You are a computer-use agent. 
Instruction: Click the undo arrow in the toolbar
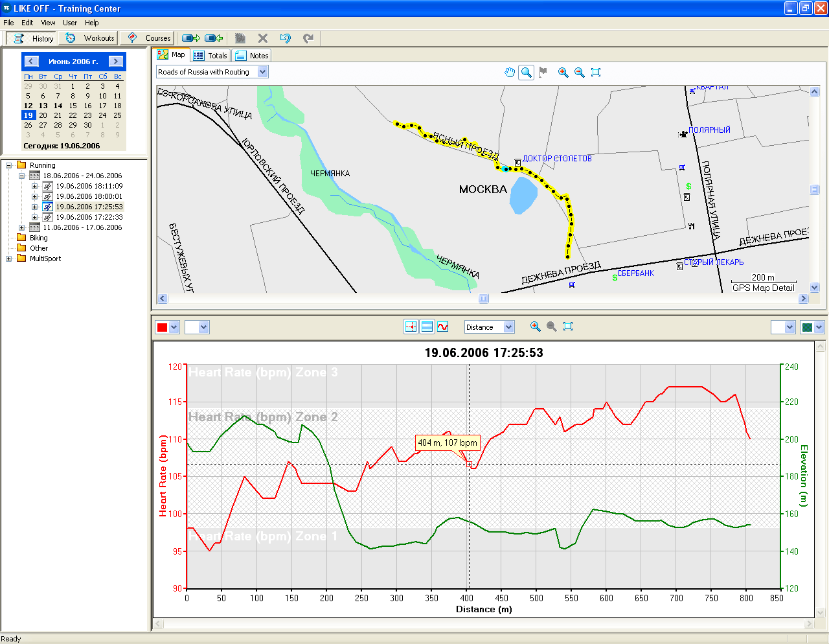[x=286, y=38]
